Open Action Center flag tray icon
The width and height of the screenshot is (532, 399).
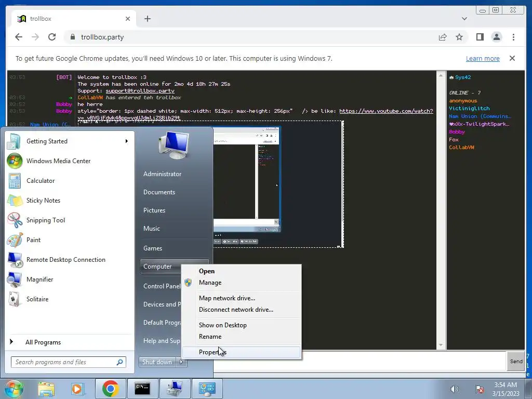(x=480, y=389)
